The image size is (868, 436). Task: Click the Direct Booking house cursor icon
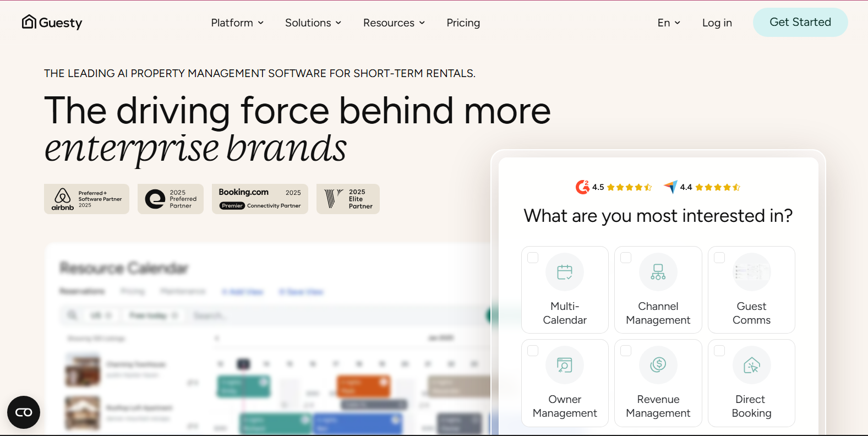click(752, 365)
